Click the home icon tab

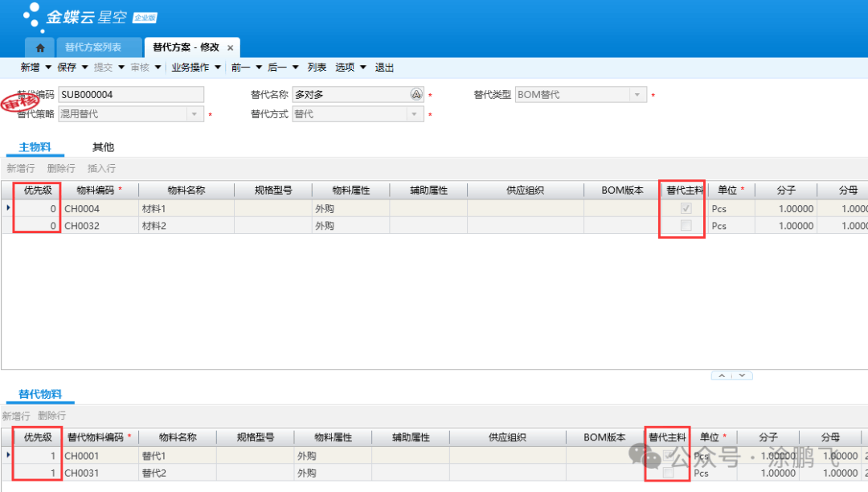tap(39, 47)
